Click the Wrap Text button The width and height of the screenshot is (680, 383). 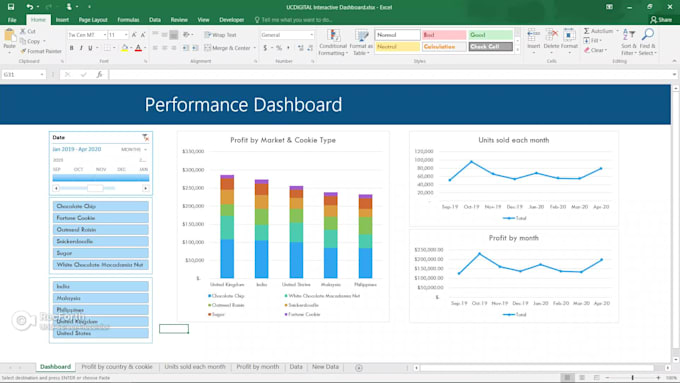pyautogui.click(x=220, y=35)
